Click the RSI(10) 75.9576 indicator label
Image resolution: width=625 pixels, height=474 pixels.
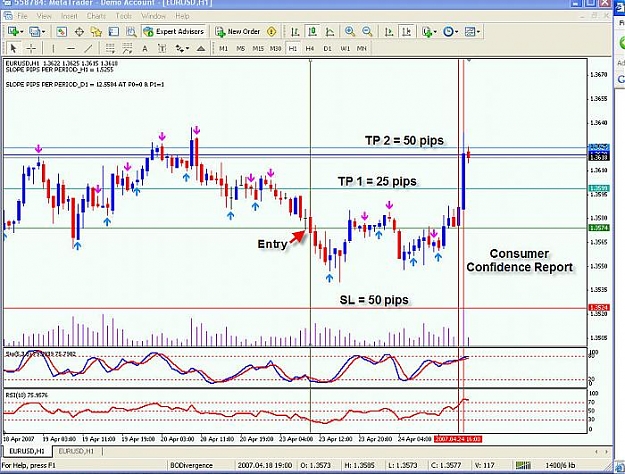pos(26,395)
